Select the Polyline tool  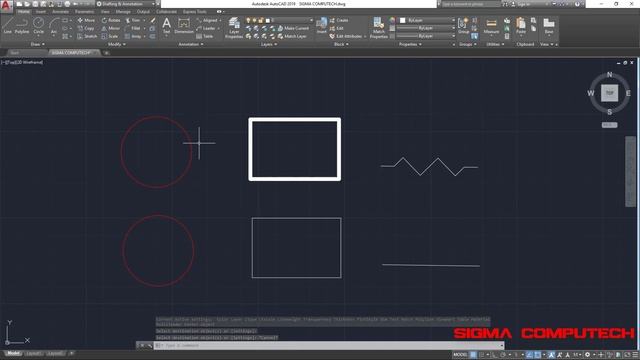22,25
